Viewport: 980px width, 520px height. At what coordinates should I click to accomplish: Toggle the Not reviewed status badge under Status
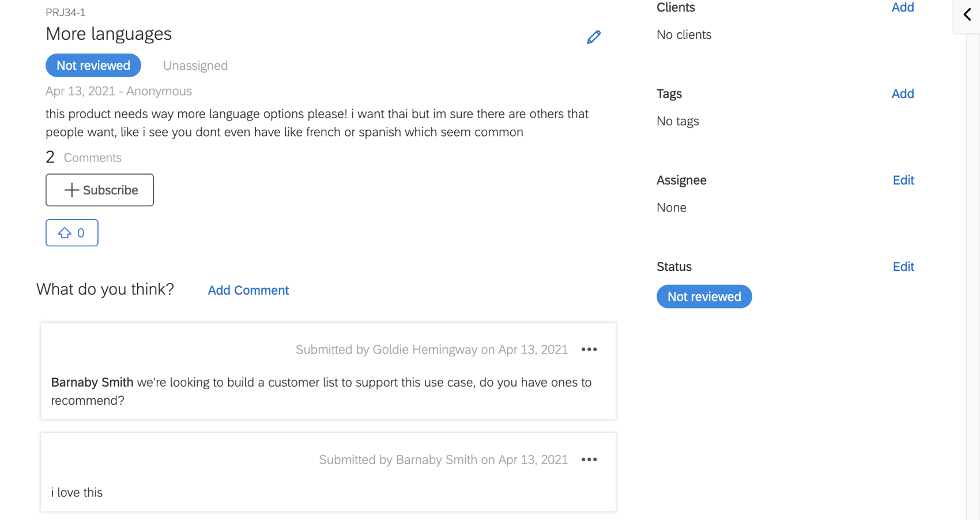point(704,296)
